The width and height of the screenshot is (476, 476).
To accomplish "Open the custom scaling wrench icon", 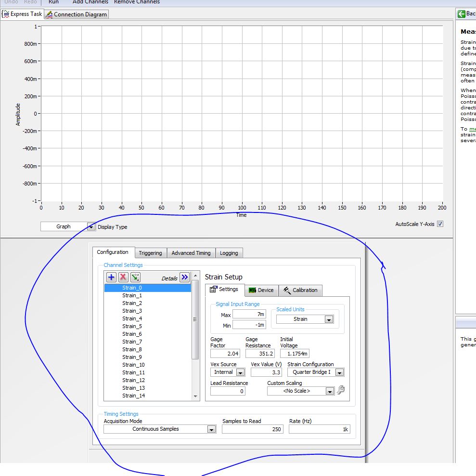I will (341, 390).
